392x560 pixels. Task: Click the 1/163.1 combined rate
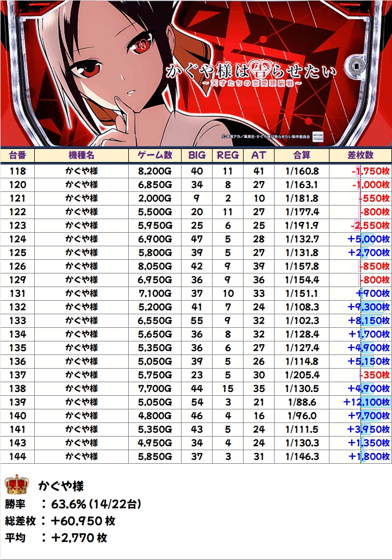pos(302,185)
